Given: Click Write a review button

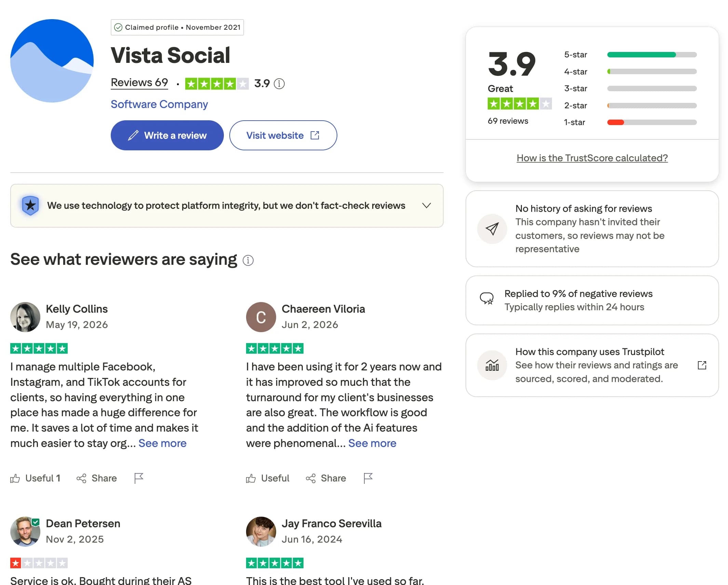Looking at the screenshot, I should coord(167,135).
